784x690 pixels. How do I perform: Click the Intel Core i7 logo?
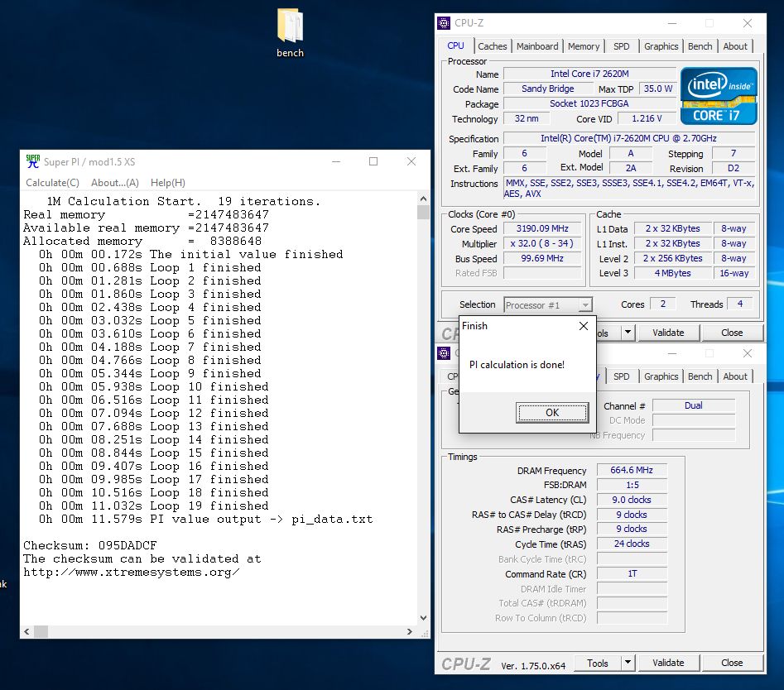click(x=719, y=96)
